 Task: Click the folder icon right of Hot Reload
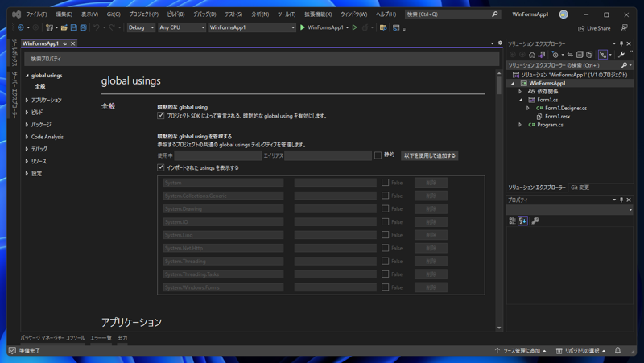[383, 27]
